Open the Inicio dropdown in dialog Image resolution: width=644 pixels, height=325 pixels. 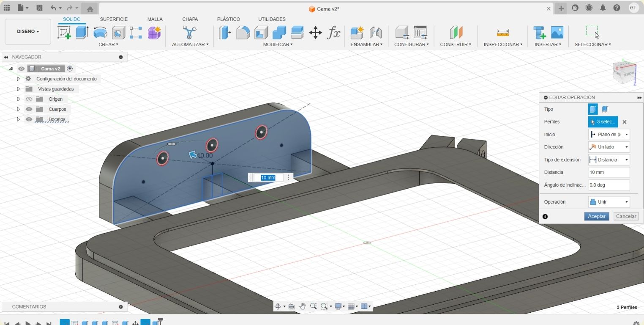point(609,135)
